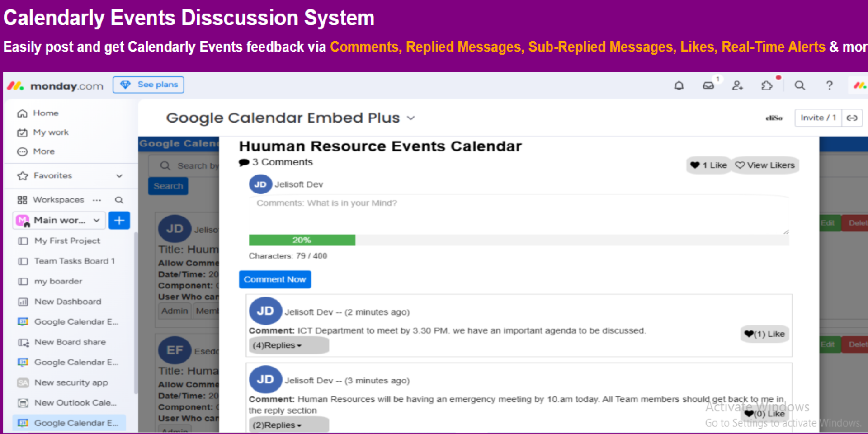Image resolution: width=868 pixels, height=434 pixels.
Task: Click the Comment Now button
Action: pyautogui.click(x=275, y=279)
